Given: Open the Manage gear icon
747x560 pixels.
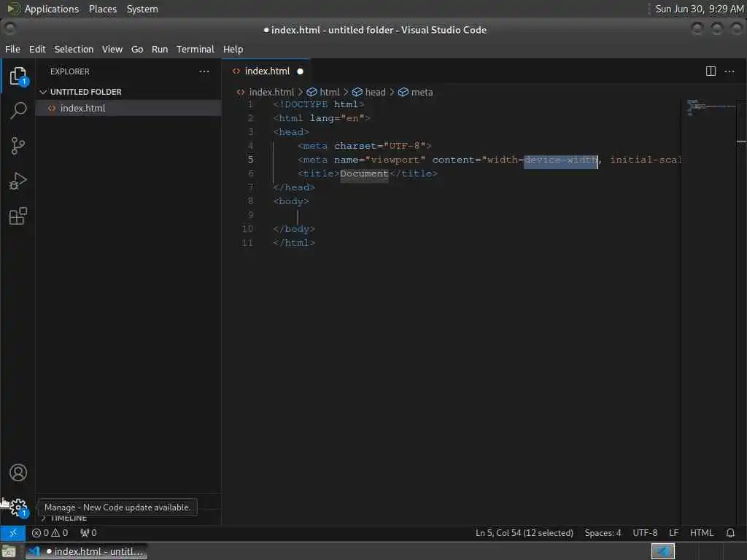Looking at the screenshot, I should 18,507.
